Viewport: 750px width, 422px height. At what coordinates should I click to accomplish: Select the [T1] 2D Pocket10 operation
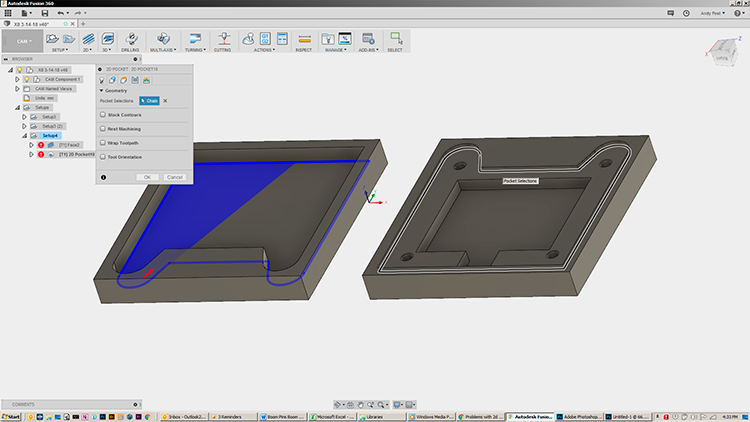pos(77,155)
